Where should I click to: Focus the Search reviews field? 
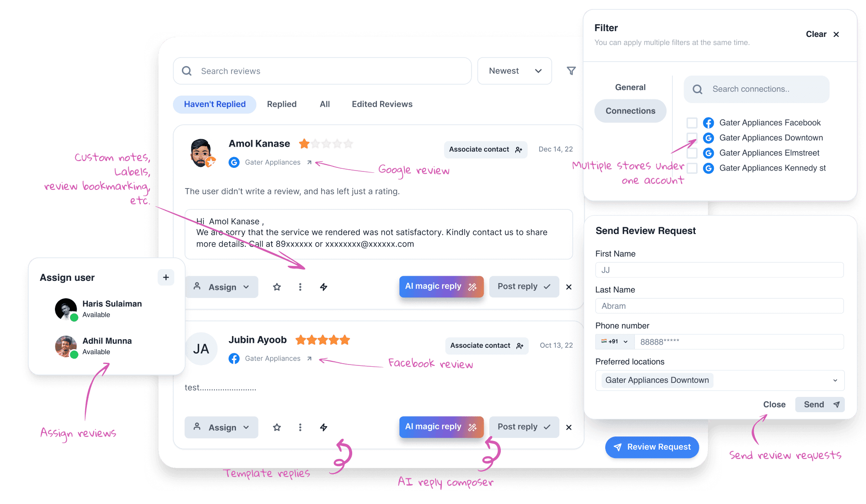pyautogui.click(x=322, y=71)
